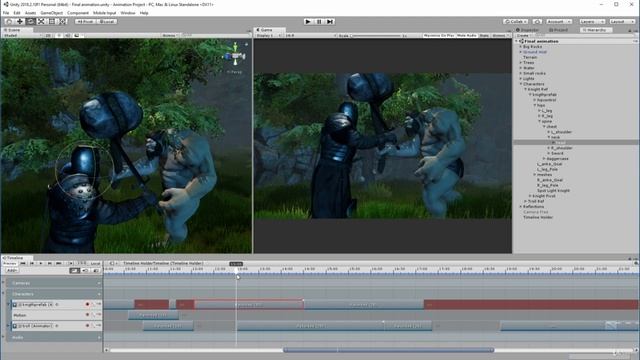This screenshot has width=640, height=360.
Task: Open the GameObject menu
Action: tap(51, 13)
